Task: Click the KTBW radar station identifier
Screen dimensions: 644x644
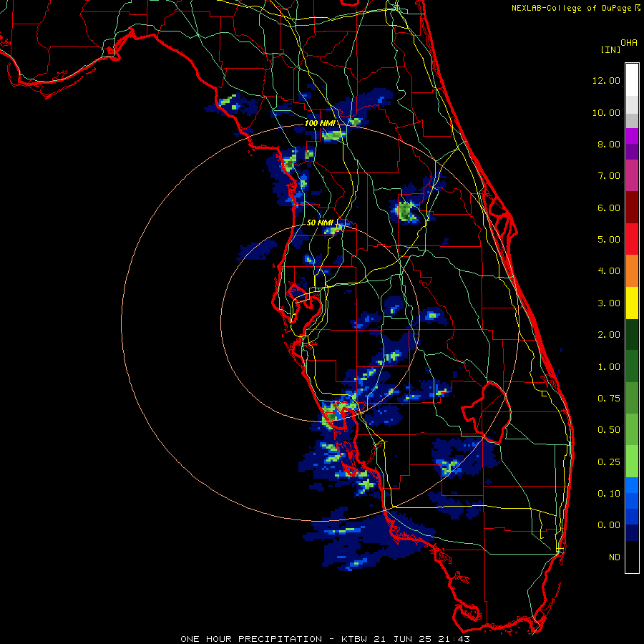Action: pos(354,639)
